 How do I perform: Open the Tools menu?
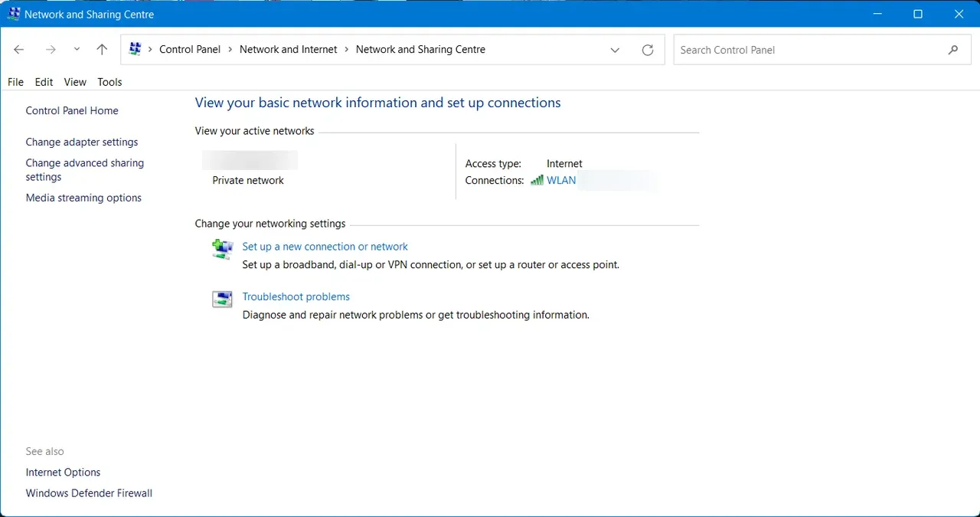pos(109,82)
